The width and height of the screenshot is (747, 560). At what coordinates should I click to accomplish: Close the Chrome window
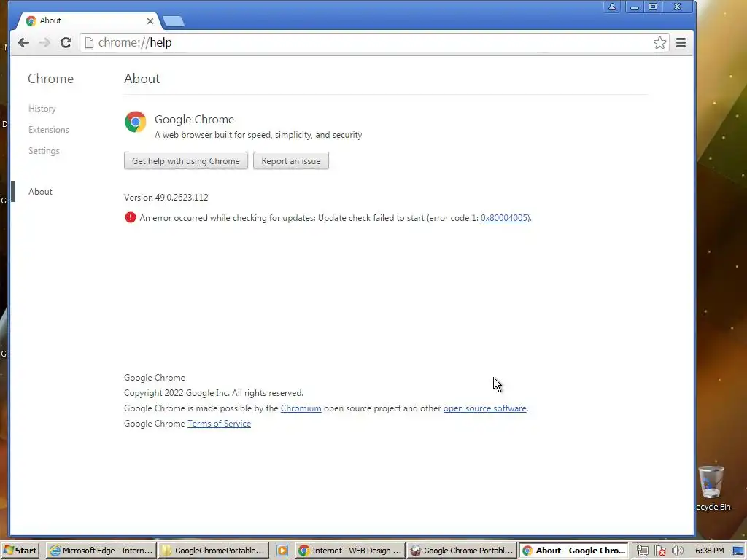pos(678,7)
